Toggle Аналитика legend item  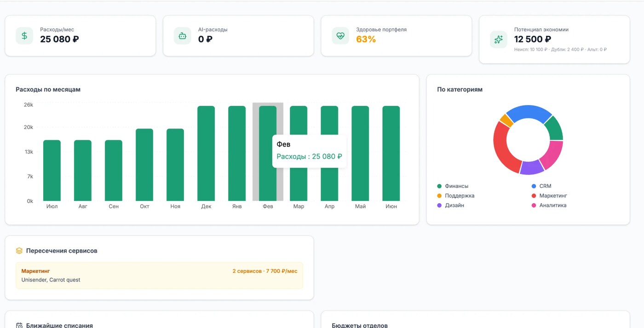click(549, 205)
